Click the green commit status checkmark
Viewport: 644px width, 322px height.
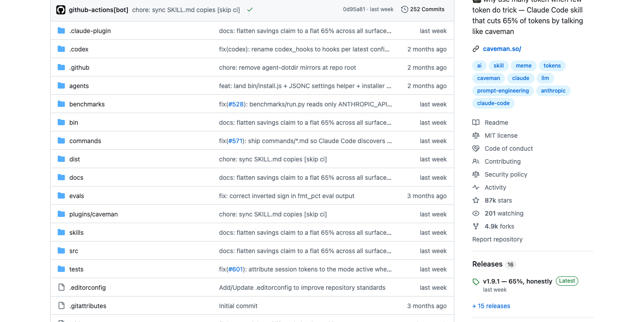tap(250, 9)
